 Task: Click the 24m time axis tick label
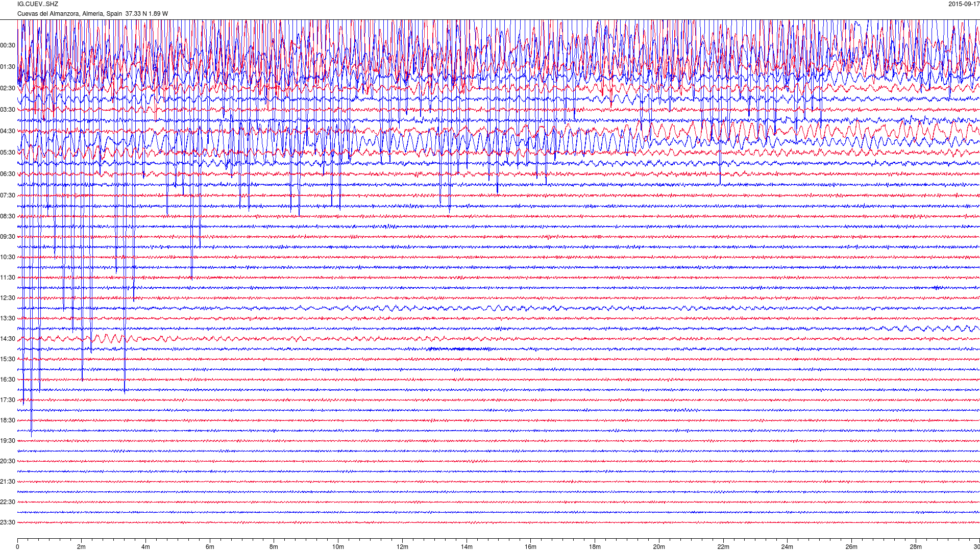click(x=787, y=547)
